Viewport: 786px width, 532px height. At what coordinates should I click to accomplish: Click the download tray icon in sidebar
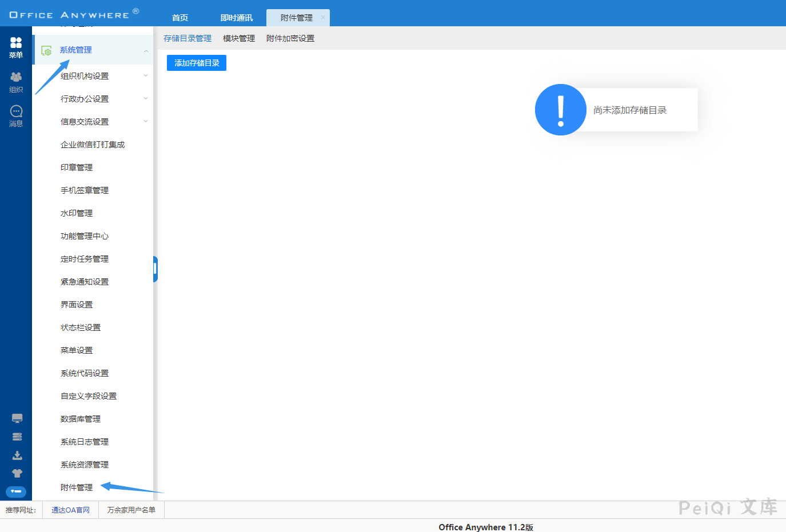pyautogui.click(x=17, y=455)
